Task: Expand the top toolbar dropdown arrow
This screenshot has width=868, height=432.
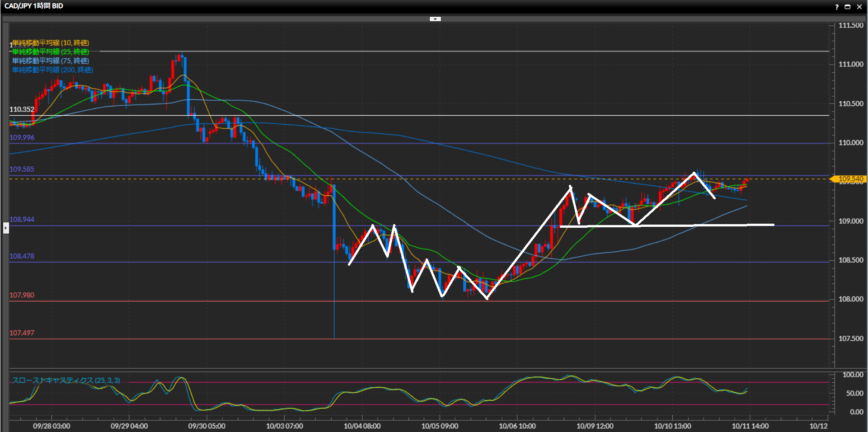Action: 435,19
